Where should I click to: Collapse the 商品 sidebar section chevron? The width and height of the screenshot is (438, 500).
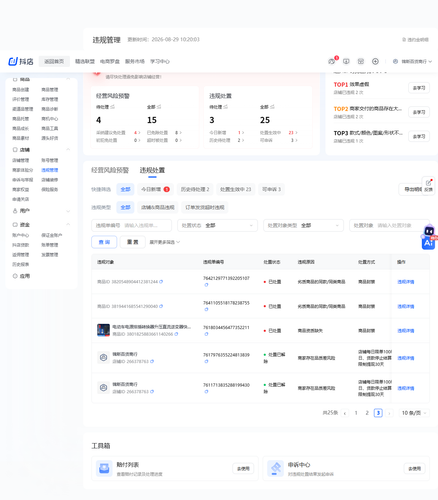coord(68,79)
